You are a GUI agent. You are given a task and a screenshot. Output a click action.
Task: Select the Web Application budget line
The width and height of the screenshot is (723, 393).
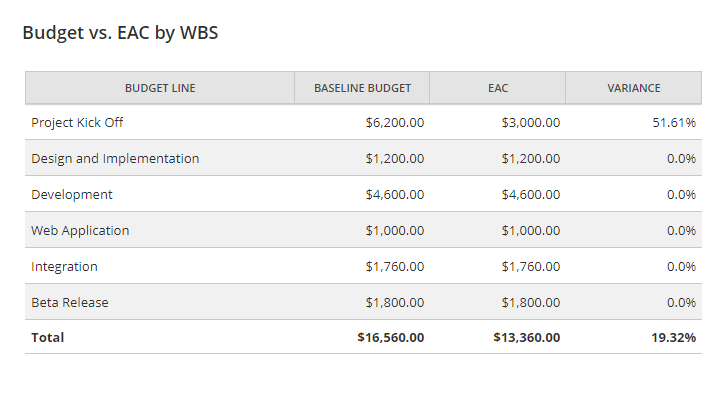coord(80,231)
